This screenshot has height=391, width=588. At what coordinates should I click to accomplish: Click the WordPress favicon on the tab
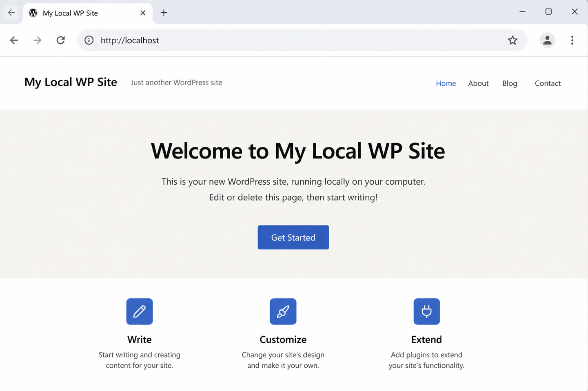point(33,13)
